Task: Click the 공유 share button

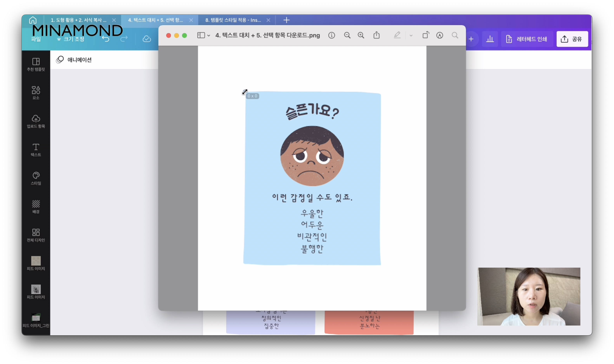Action: click(x=572, y=39)
